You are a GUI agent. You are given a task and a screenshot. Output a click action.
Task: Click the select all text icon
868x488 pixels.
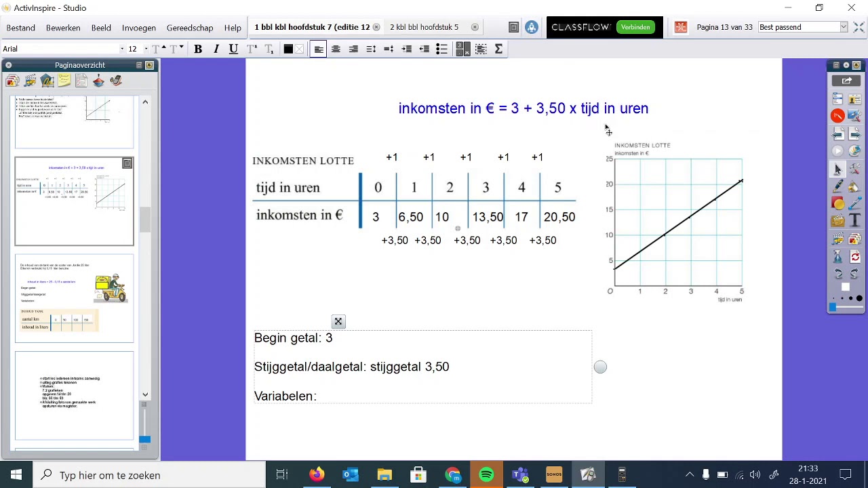coord(481,49)
